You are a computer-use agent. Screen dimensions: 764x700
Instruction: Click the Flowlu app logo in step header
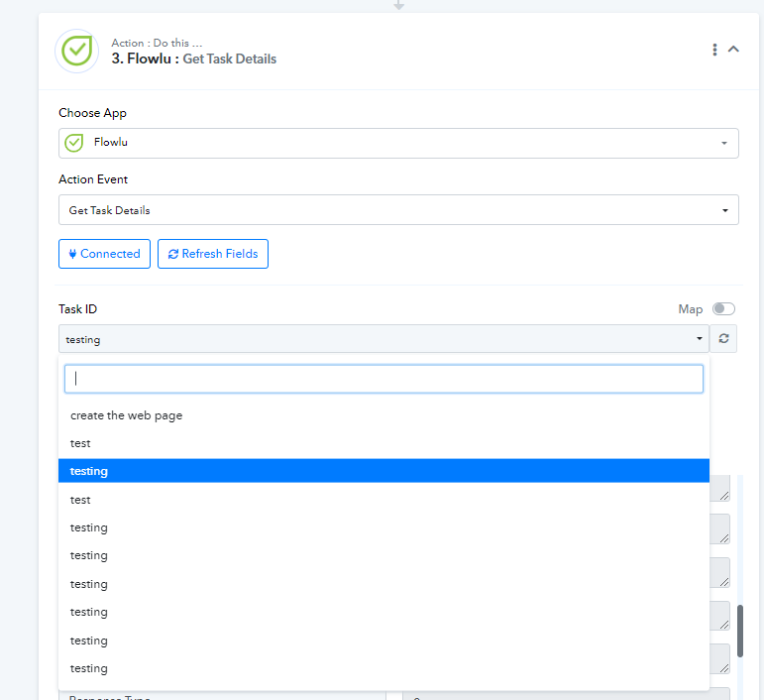pyautogui.click(x=77, y=52)
